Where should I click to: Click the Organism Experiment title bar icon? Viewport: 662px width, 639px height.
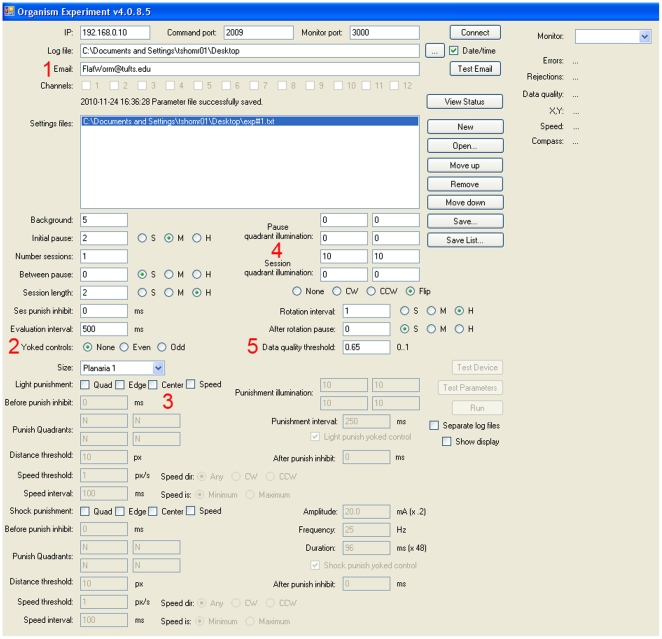tap(10, 9)
